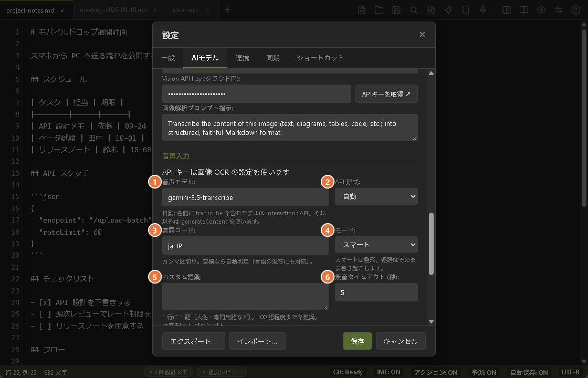Toggle 予測: ON in the status bar

click(x=484, y=372)
